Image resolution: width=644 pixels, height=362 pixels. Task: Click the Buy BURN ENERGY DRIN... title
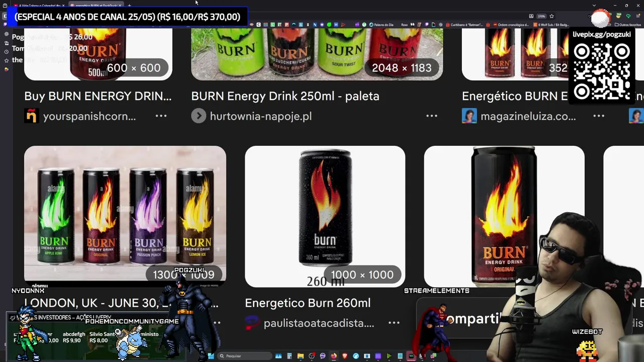[x=98, y=96]
